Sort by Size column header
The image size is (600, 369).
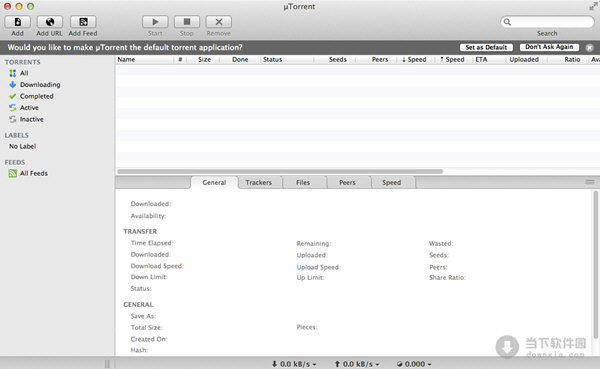(204, 59)
